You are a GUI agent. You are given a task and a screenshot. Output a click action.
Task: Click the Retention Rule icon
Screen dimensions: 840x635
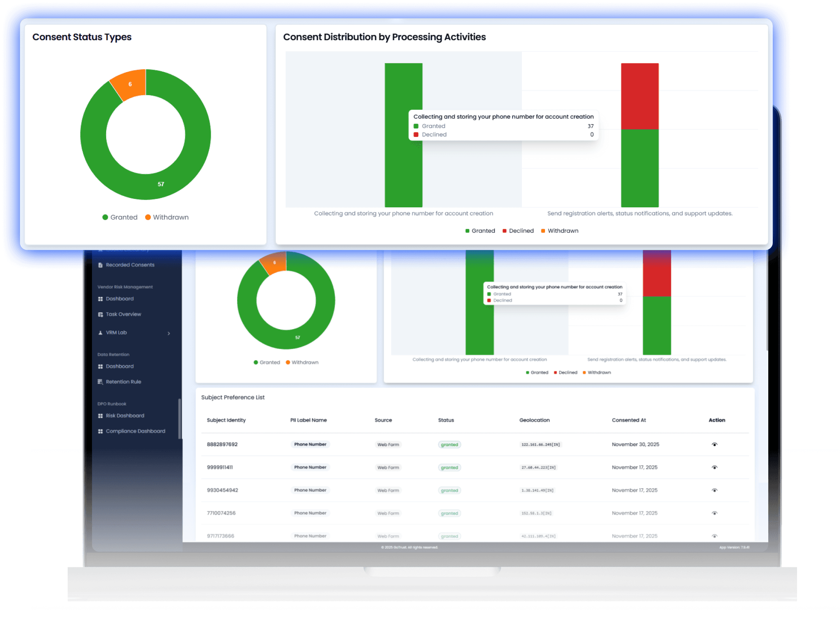pyautogui.click(x=100, y=382)
